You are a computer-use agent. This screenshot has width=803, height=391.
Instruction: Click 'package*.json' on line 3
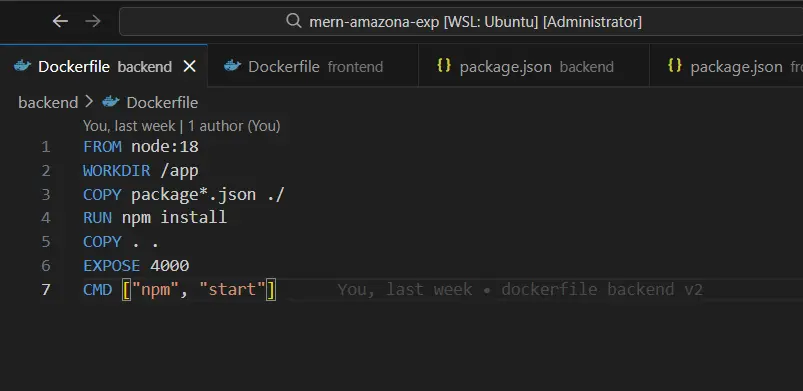(194, 195)
